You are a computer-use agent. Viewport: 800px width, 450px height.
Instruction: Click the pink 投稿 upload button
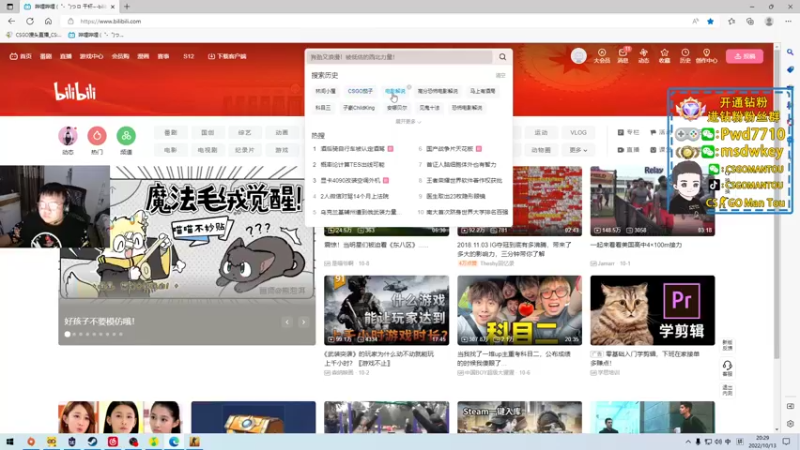[744, 56]
